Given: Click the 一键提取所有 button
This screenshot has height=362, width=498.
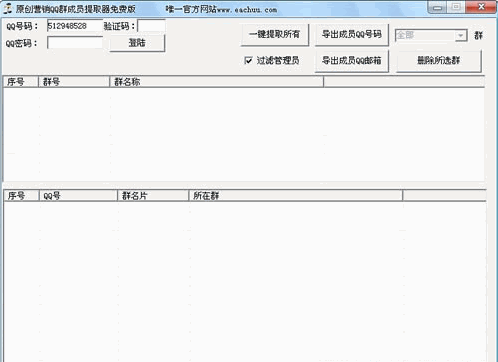Looking at the screenshot, I should 275,34.
